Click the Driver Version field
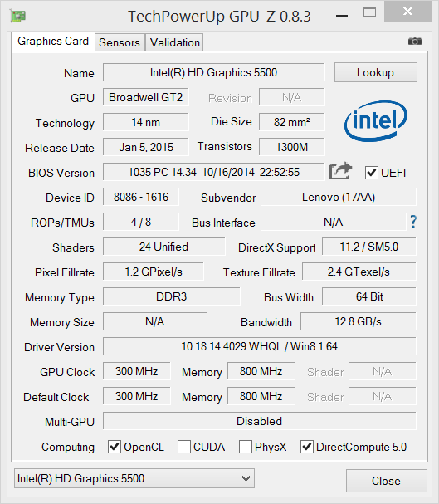 pos(260,346)
